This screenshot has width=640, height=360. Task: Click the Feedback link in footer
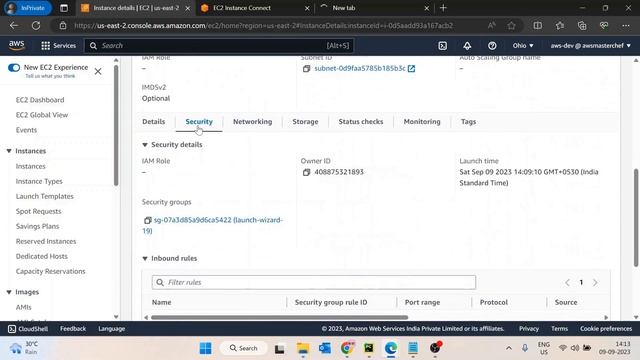73,329
